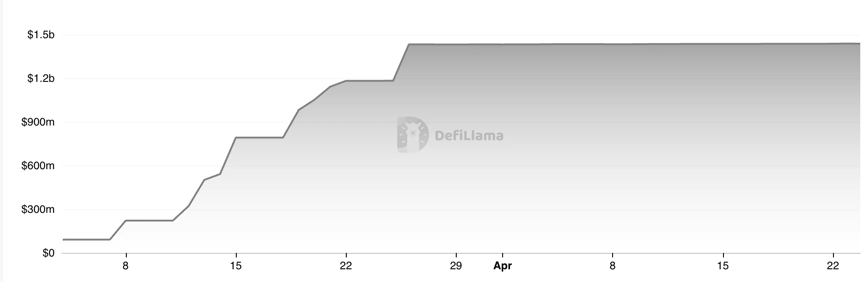
Task: Click the $0 y-axis label
Action: coord(48,253)
